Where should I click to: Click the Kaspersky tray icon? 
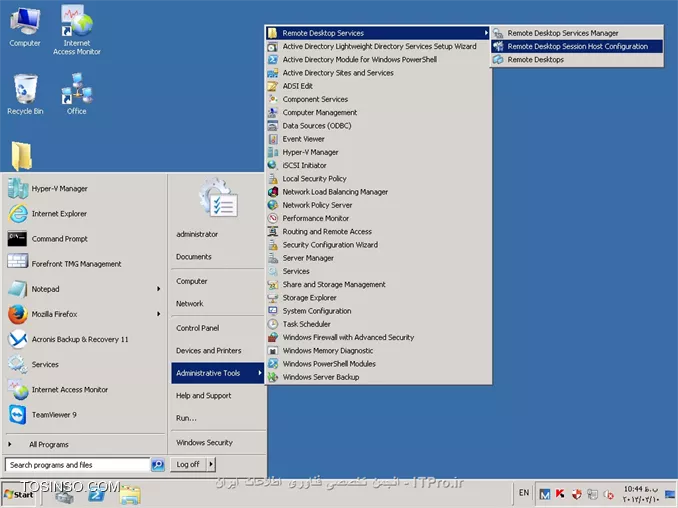(x=560, y=493)
